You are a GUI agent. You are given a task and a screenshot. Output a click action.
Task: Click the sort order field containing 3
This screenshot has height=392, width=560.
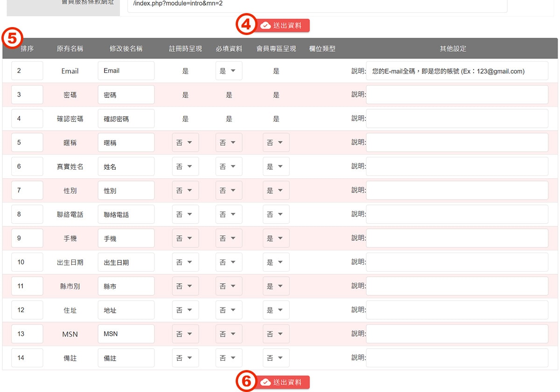click(27, 95)
